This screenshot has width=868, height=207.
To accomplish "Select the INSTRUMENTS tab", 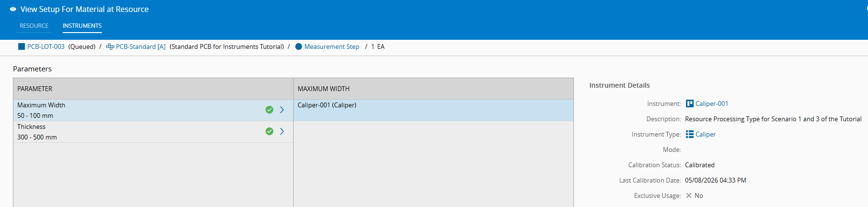I will [x=82, y=26].
